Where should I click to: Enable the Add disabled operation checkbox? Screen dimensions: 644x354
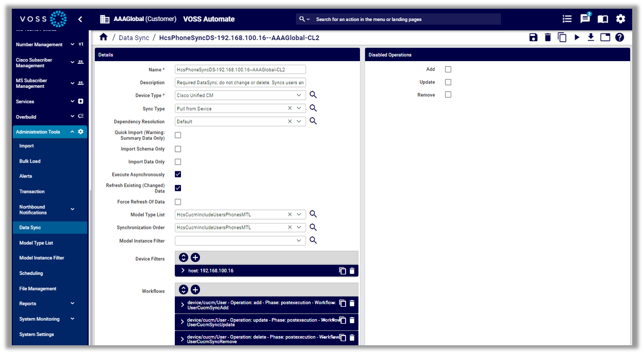pos(448,69)
